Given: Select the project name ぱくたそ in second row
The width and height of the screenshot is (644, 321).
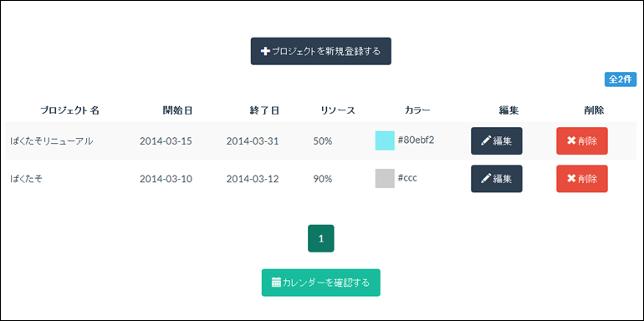Looking at the screenshot, I should 26,179.
